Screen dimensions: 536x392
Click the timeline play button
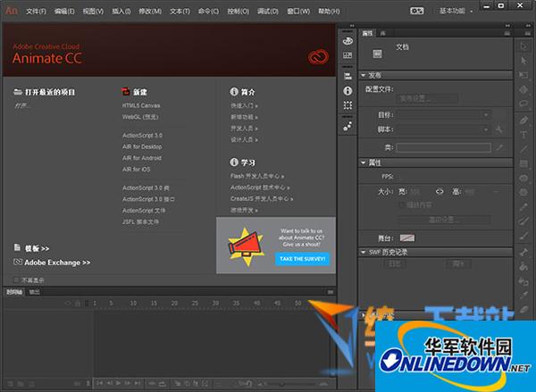point(118,383)
